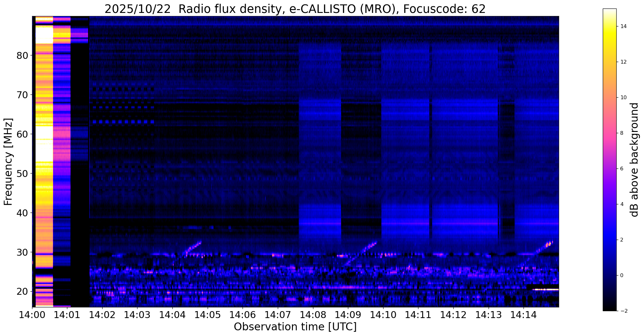
Task: Click the 20 MHz frequency tick label
Action: tap(22, 292)
